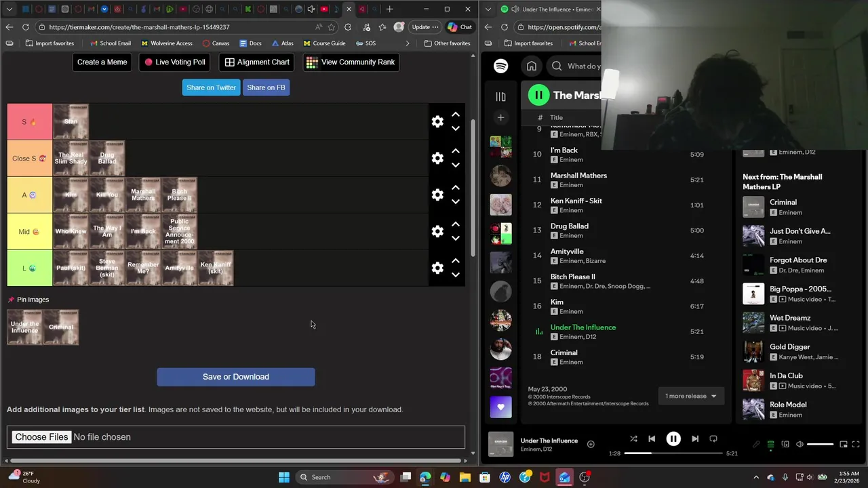View Community Rank
The width and height of the screenshot is (868, 488).
351,62
